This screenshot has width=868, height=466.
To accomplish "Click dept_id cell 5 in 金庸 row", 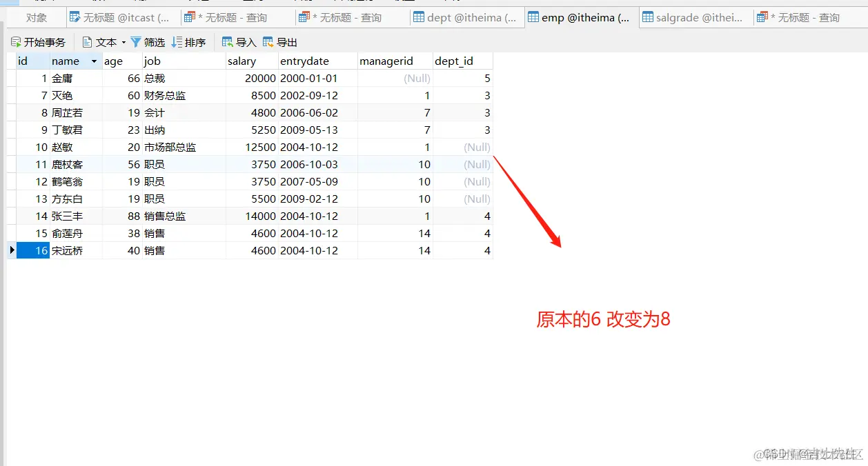I will coord(463,79).
